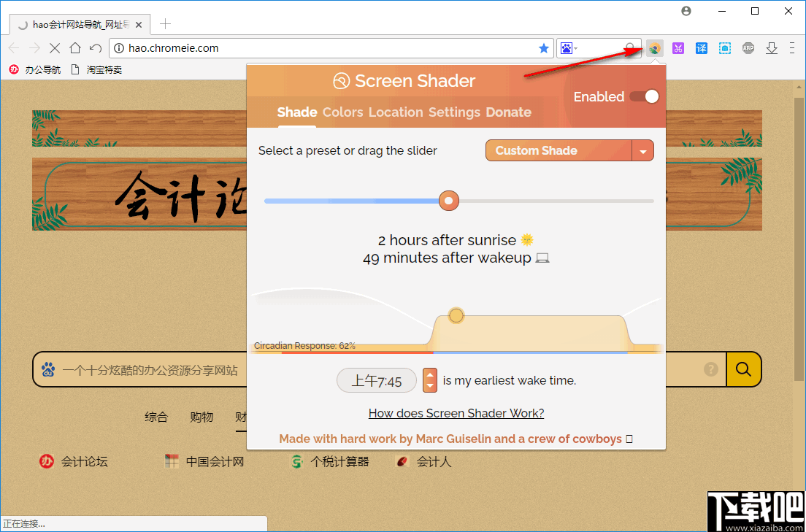Increase wake time with the stepper arrows
The width and height of the screenshot is (806, 532).
(429, 376)
